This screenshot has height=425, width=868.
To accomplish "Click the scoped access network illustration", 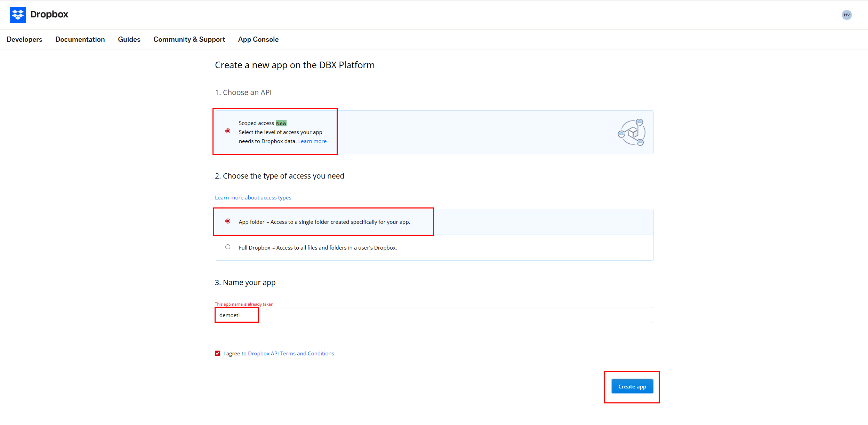I will 632,132.
